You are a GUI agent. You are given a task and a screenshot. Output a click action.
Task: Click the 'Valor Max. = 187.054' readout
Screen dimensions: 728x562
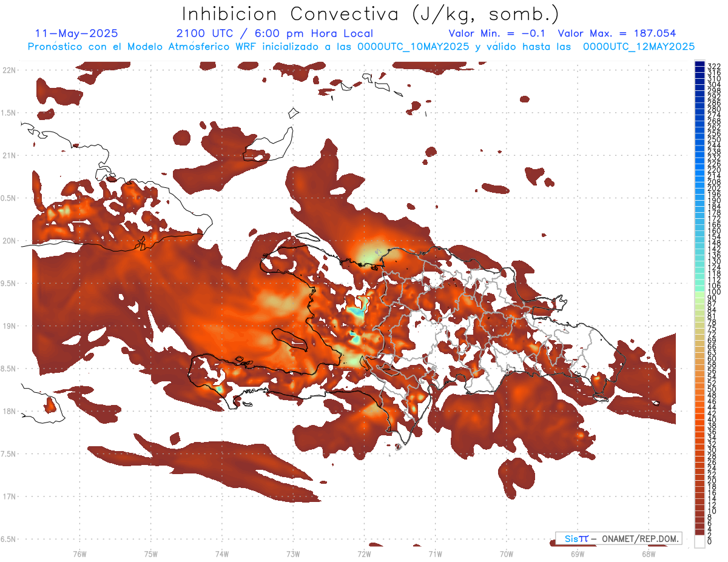(x=617, y=33)
